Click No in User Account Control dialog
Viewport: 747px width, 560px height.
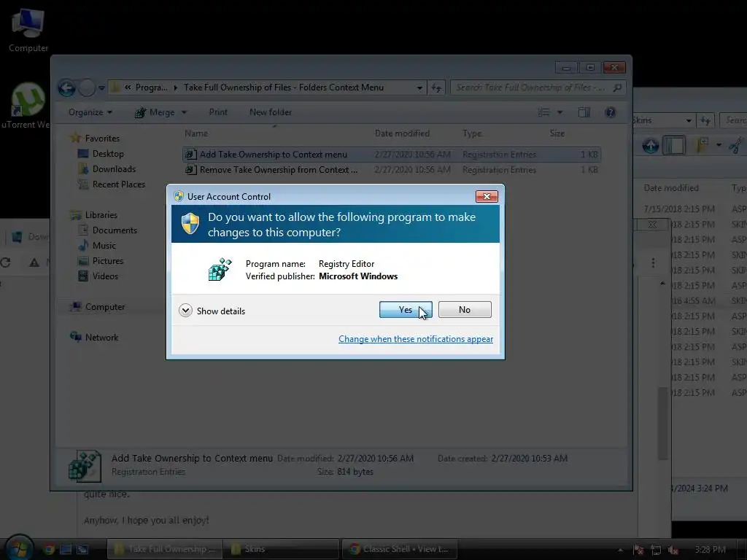[465, 309]
